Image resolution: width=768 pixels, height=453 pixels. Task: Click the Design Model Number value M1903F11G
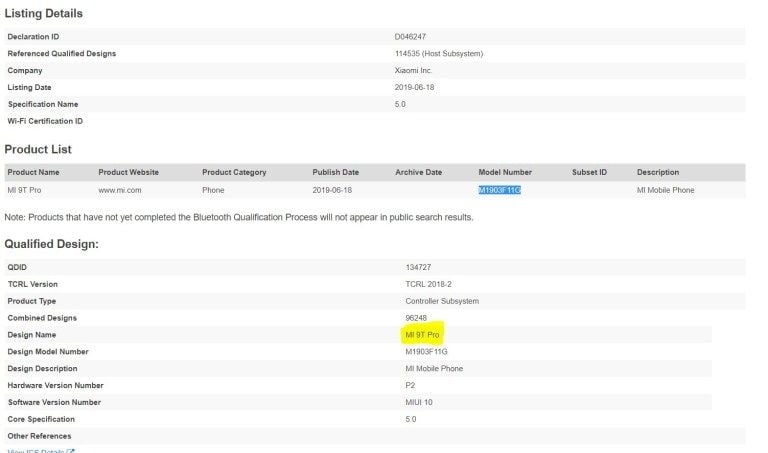[x=426, y=352]
